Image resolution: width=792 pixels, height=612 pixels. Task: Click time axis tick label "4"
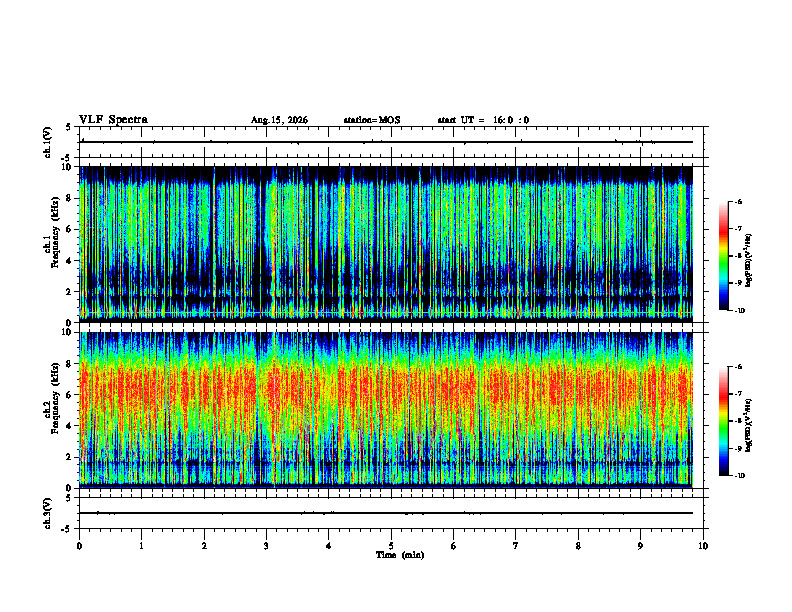[329, 546]
